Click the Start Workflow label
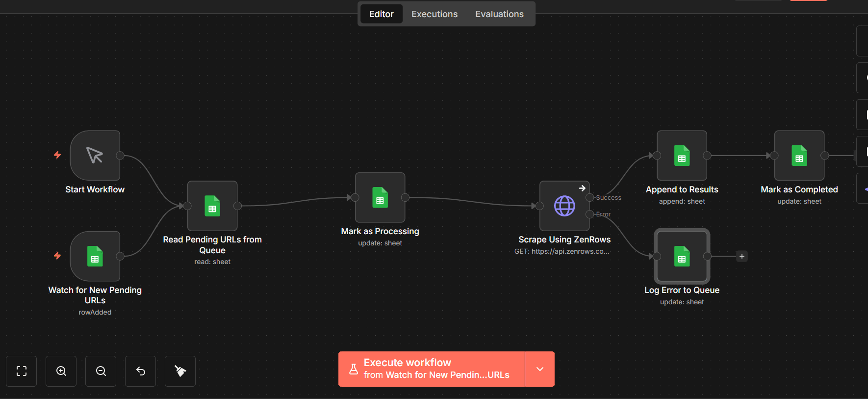The image size is (868, 399). (95, 189)
